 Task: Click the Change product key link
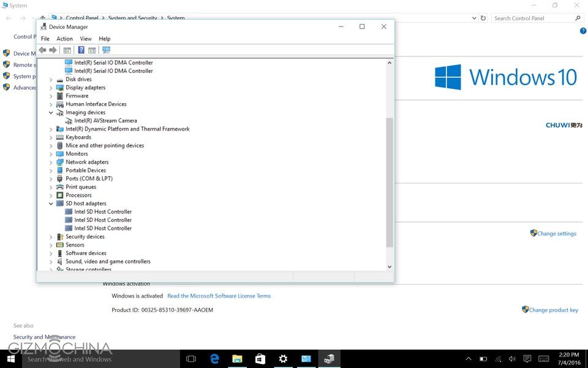pos(553,310)
